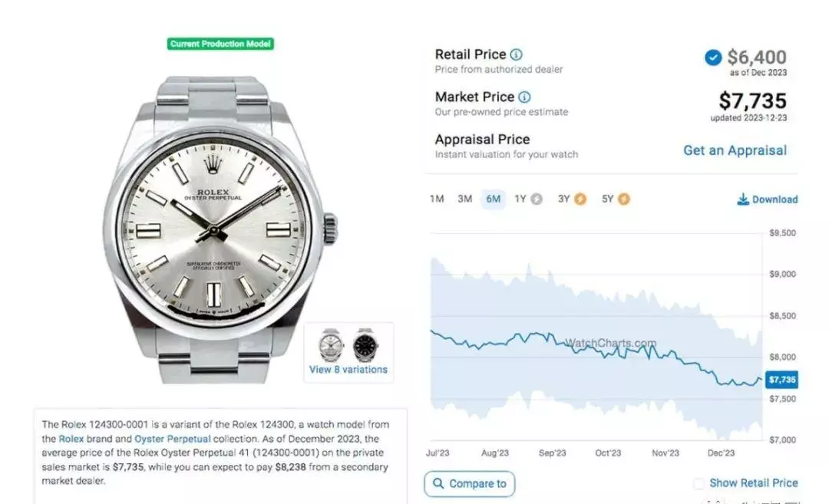
Task: Click the orange premium icon beside 5Y
Action: click(x=624, y=199)
